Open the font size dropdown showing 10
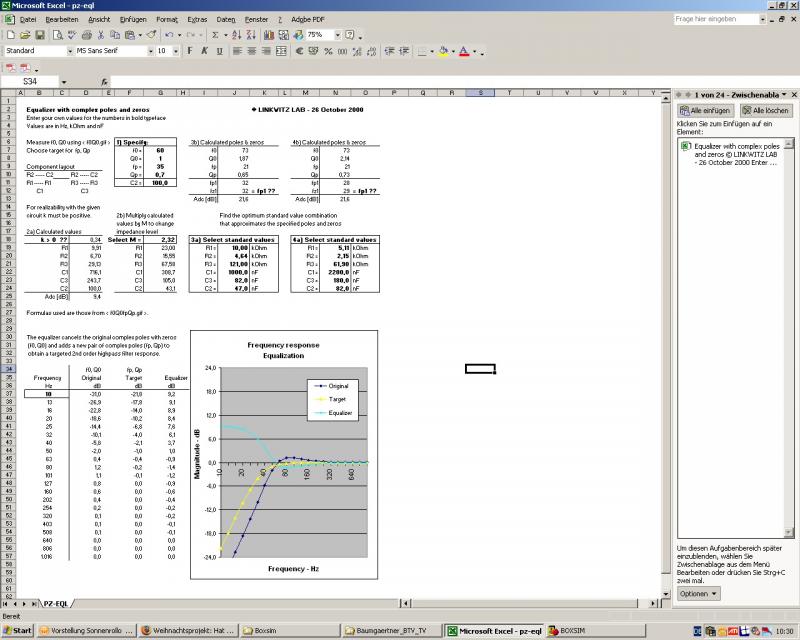800x640 pixels. (x=175, y=50)
